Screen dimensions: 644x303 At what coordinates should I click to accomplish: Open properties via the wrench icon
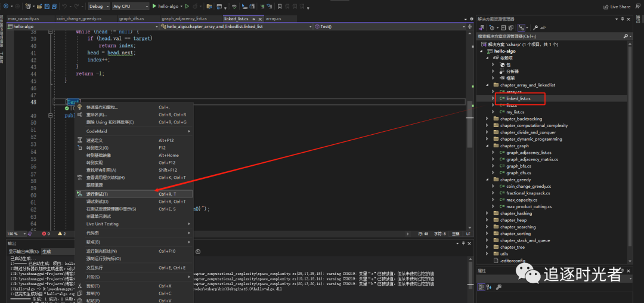535,27
